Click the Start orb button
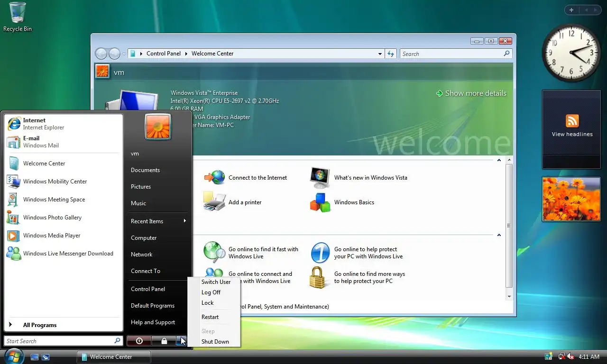Image resolution: width=607 pixels, height=364 pixels. pyautogui.click(x=14, y=356)
